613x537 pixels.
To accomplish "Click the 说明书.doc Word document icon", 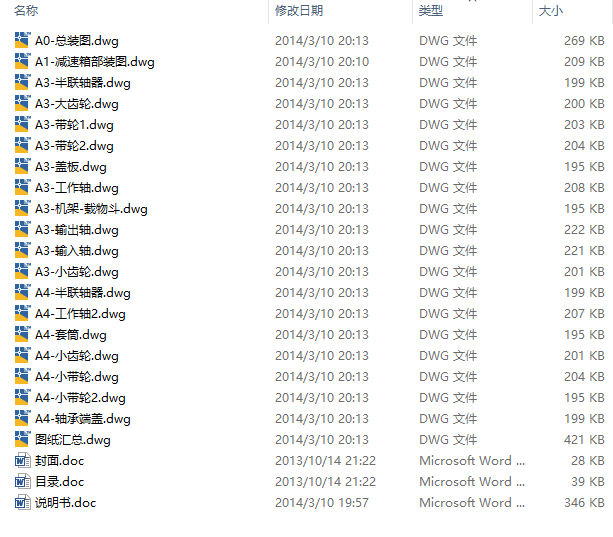I will tap(22, 503).
